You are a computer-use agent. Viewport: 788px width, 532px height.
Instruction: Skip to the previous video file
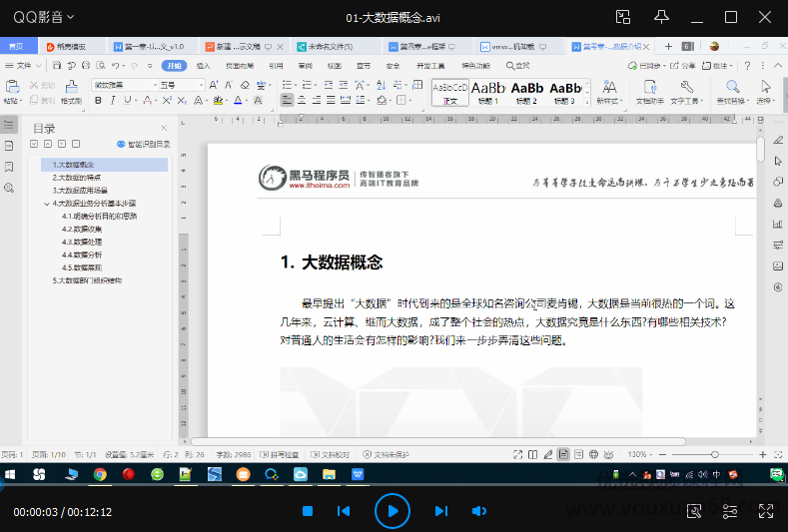tap(344, 511)
